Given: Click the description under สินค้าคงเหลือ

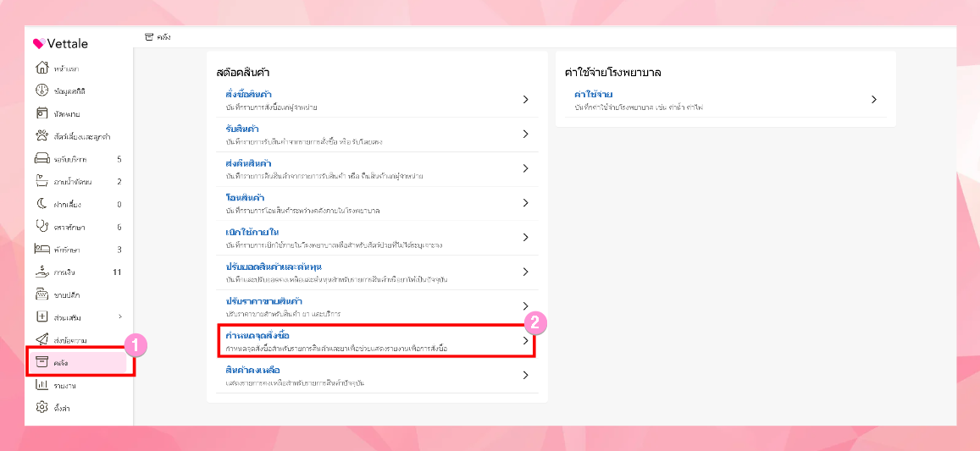Looking at the screenshot, I should [x=295, y=382].
